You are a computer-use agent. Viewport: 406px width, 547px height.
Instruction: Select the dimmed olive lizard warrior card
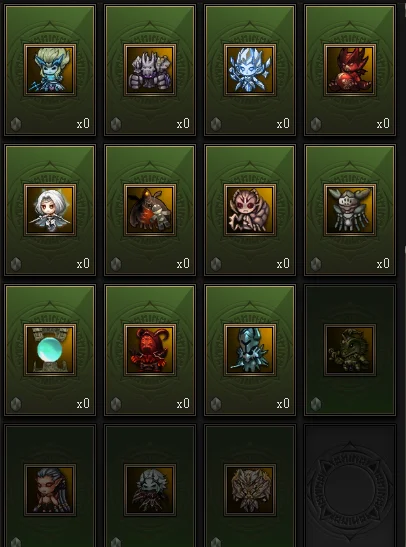(x=350, y=350)
